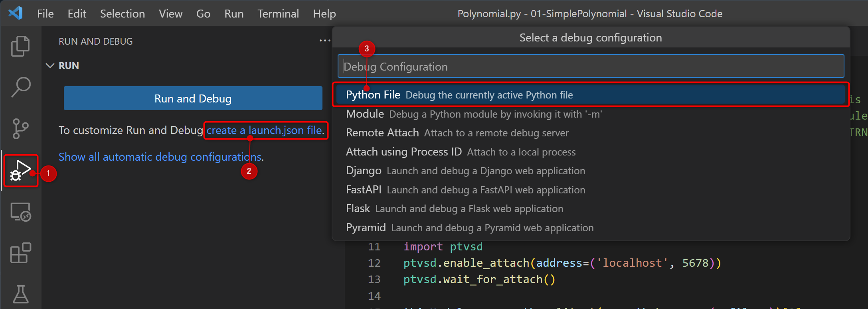868x309 pixels.
Task: Open the View menu
Action: tap(170, 14)
